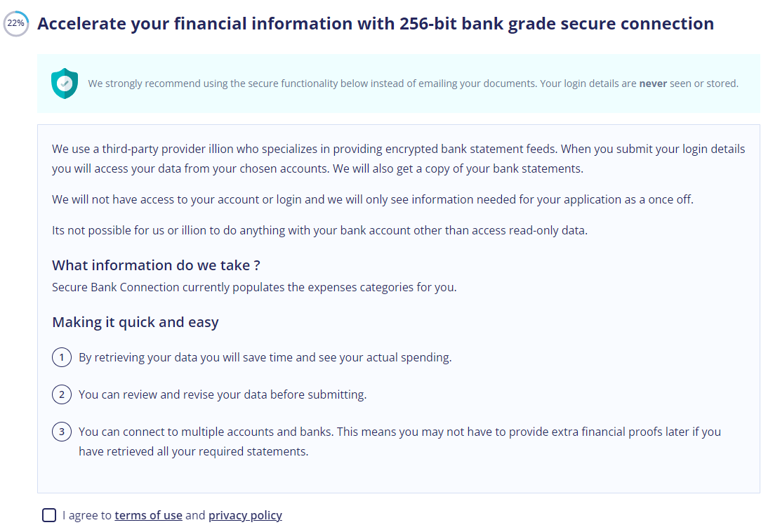This screenshot has width=780, height=532.
Task: Click the 'What information do we take ?' heading
Action: point(156,265)
